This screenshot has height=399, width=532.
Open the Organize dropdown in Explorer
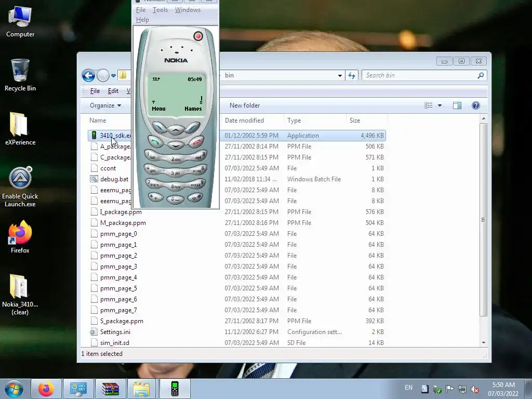click(105, 105)
